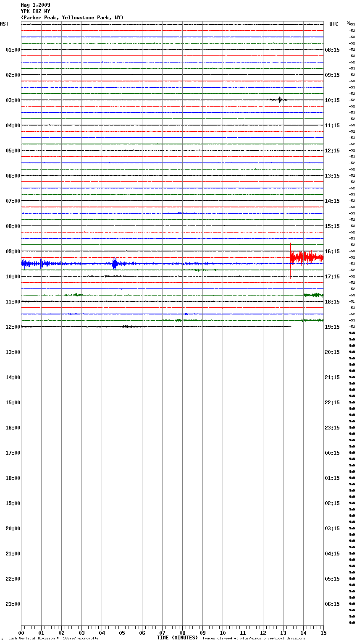Screen dimensions: 357x644
Task: Click the '19:15' UTC time label
Action: pos(332,327)
